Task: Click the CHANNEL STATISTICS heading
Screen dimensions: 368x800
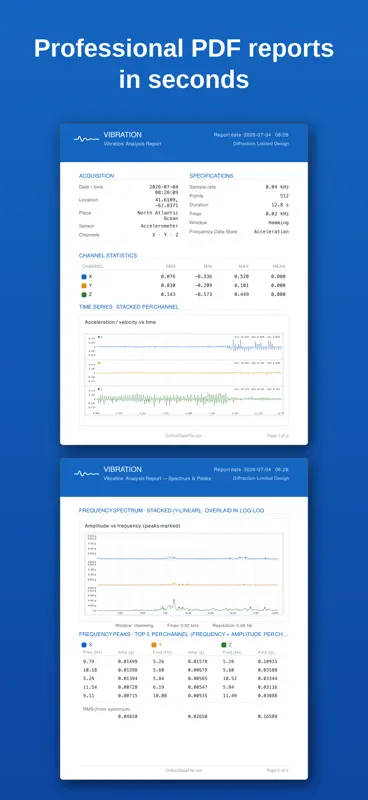Action: [x=108, y=256]
